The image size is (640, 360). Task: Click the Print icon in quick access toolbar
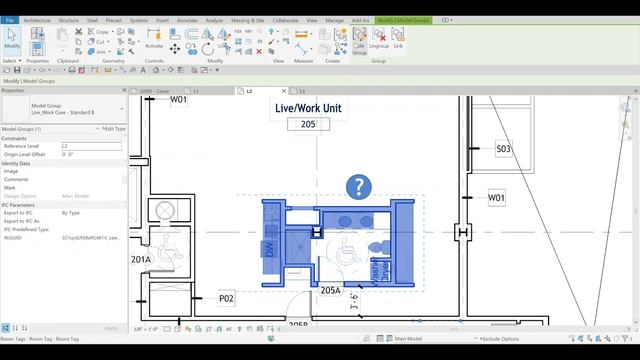(72, 70)
